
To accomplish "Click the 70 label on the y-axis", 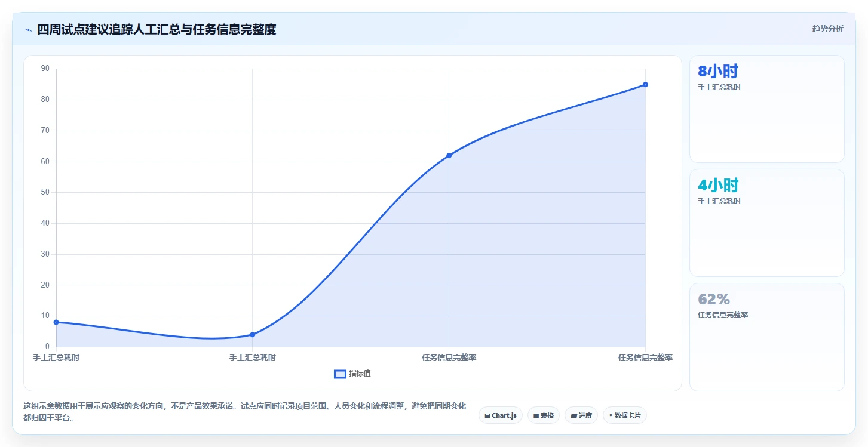I will pyautogui.click(x=45, y=131).
